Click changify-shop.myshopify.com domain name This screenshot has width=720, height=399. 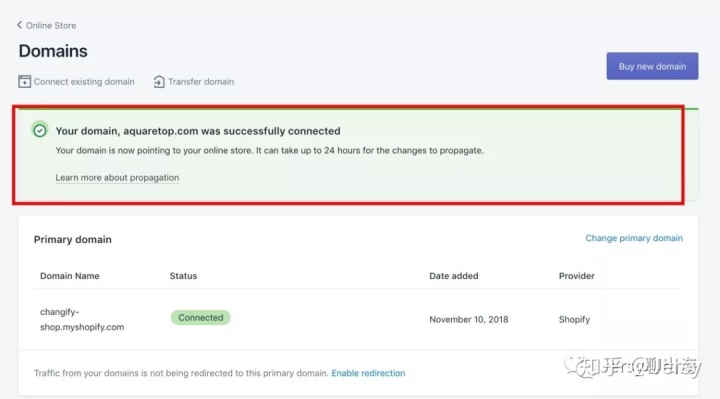82,319
